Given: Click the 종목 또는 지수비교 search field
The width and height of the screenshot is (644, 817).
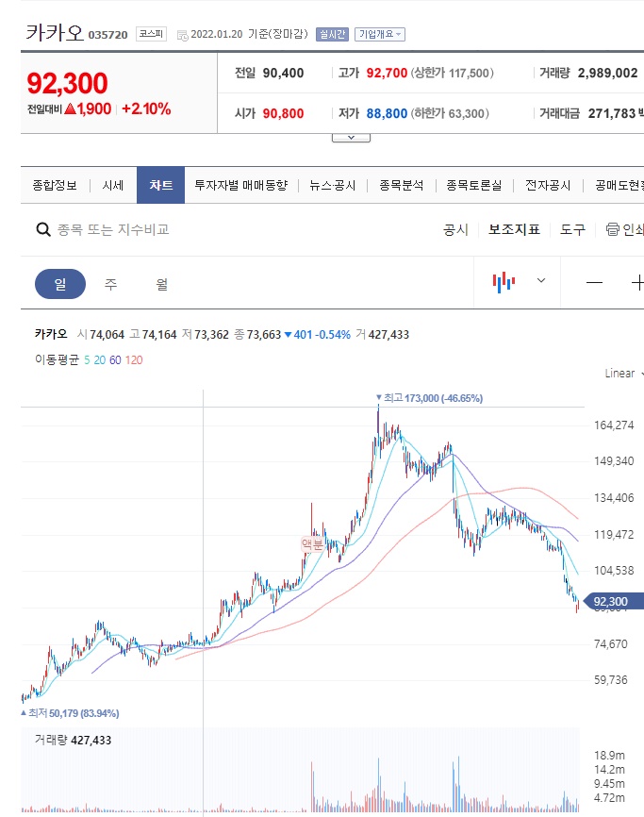Looking at the screenshot, I should (x=113, y=229).
